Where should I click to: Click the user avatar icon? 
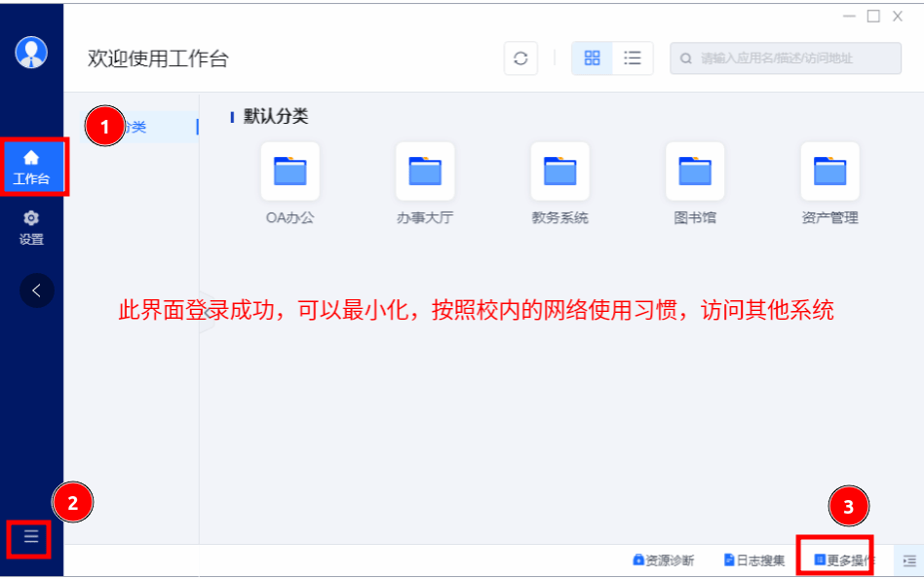coord(31,52)
